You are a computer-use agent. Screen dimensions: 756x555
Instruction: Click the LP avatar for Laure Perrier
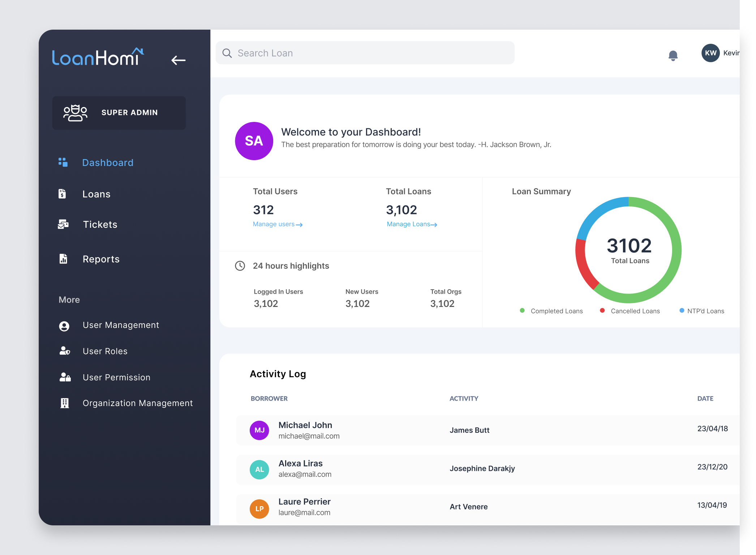click(x=259, y=509)
